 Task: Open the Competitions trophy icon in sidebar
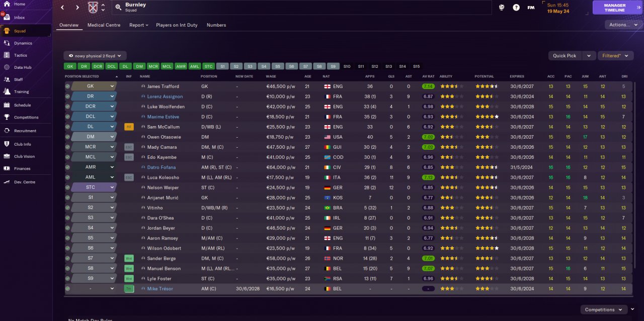[x=7, y=117]
